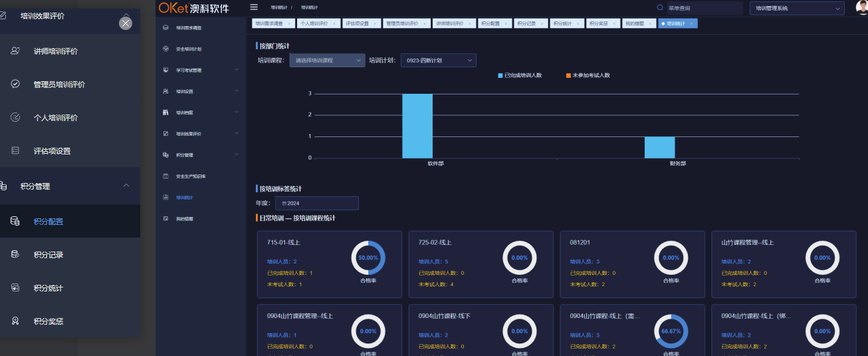Image resolution: width=868 pixels, height=356 pixels.
Task: Toggle the 已完成培训人数 legend series
Action: (520, 75)
